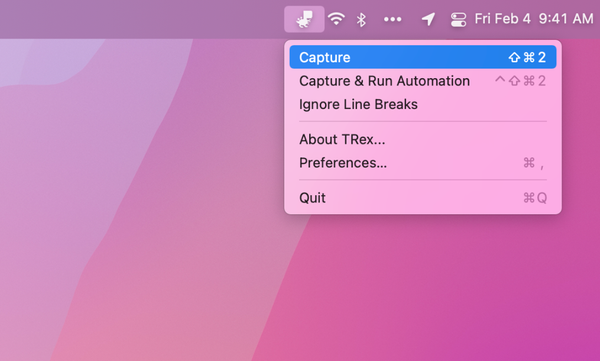Select Capture from the TRex menu
Screen dimensions: 600x361
tap(423, 57)
